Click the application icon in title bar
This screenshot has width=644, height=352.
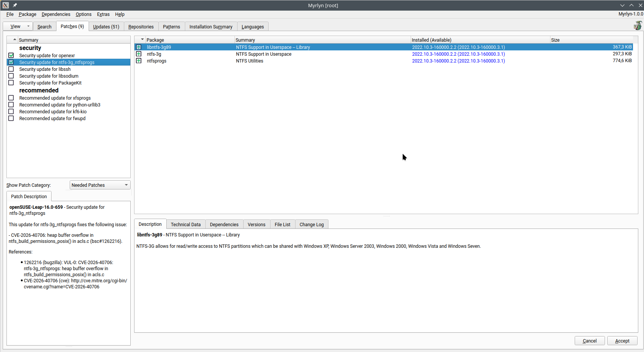(6, 5)
